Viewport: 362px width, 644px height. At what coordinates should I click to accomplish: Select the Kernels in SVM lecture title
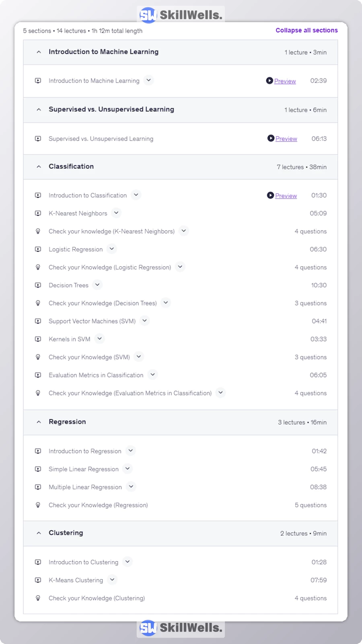70,339
